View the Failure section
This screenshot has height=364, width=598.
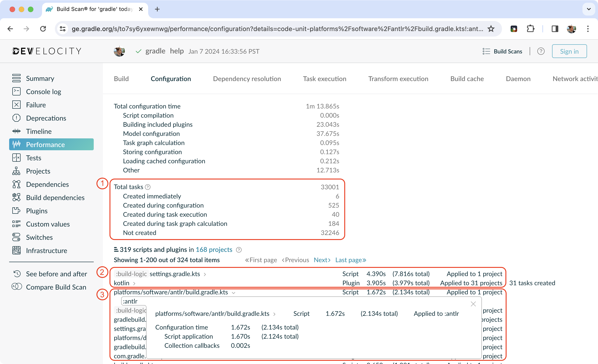(36, 105)
